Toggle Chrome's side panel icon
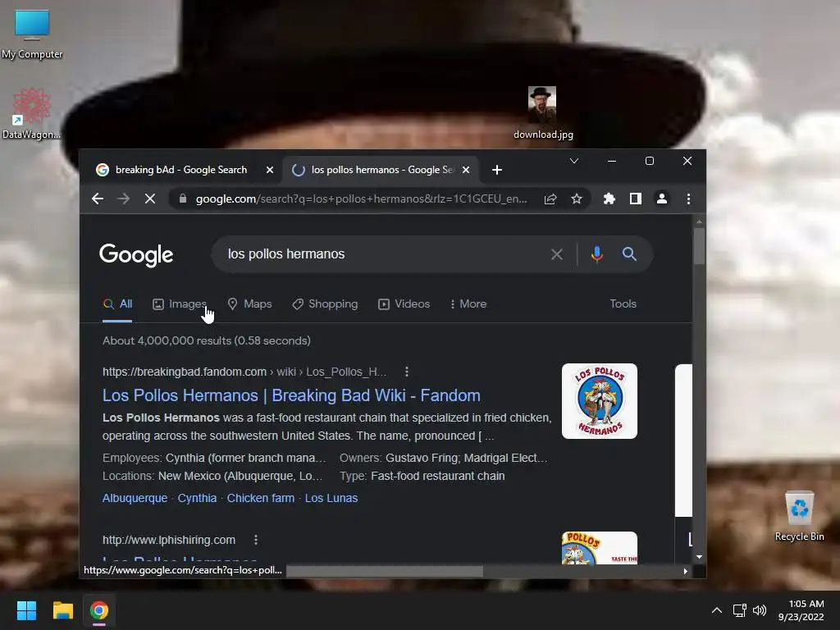Screen dimensions: 840x630 click(x=636, y=199)
